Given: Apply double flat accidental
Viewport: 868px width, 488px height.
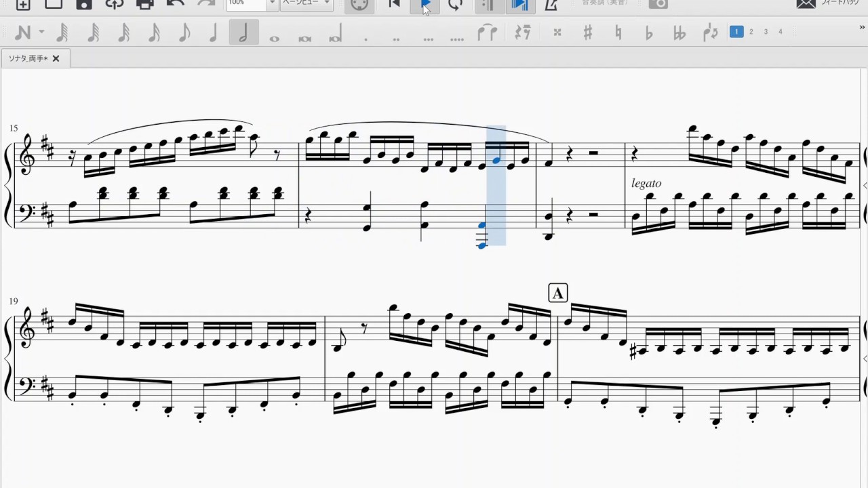Looking at the screenshot, I should click(x=679, y=33).
